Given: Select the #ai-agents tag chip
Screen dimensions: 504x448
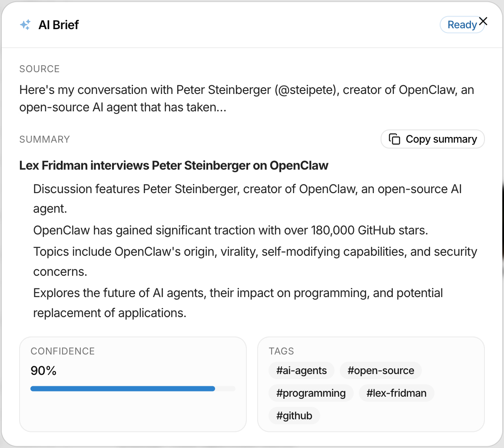Looking at the screenshot, I should pyautogui.click(x=301, y=370).
